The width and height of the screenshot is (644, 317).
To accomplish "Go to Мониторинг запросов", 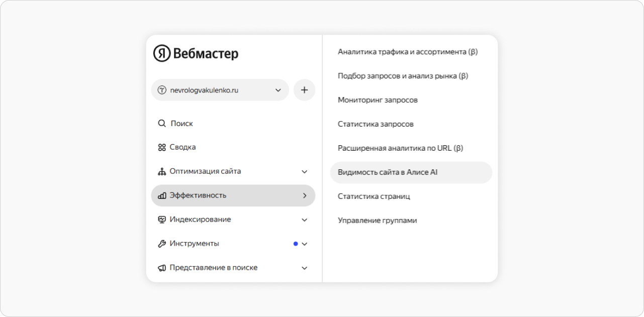I will pos(378,100).
